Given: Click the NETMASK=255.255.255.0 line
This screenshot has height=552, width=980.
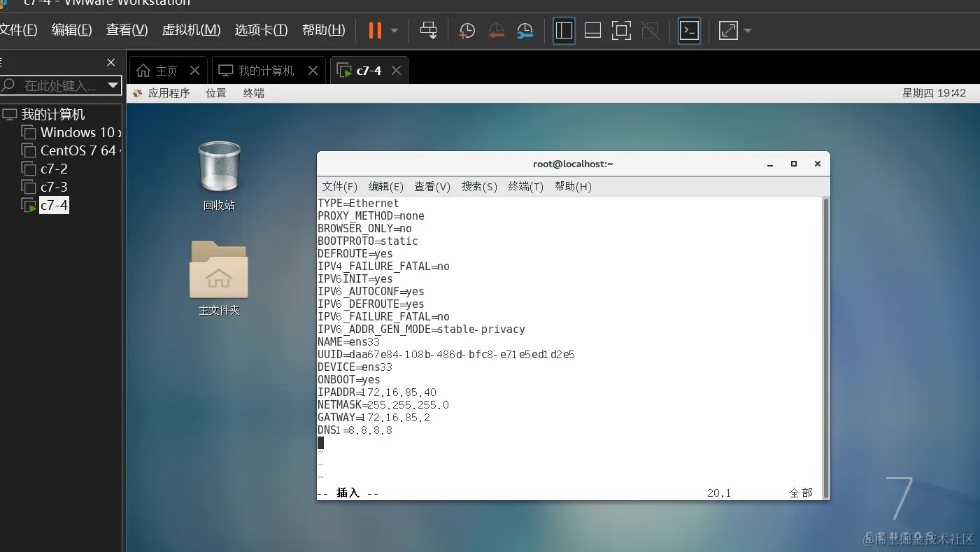Looking at the screenshot, I should (x=383, y=405).
